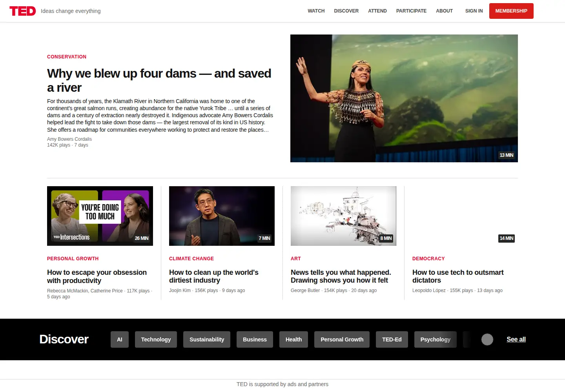Select the ART category label
Screen dimensions: 565x392
pos(296,259)
